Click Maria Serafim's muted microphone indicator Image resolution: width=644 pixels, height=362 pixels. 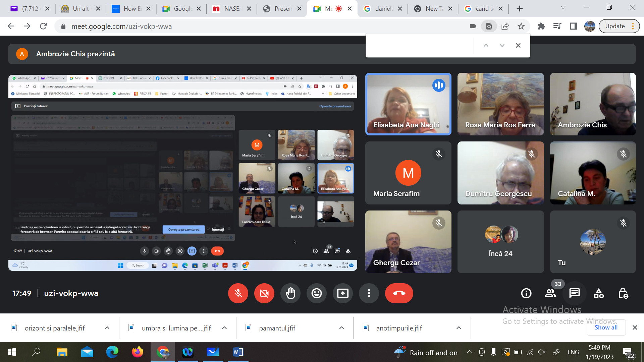(439, 154)
